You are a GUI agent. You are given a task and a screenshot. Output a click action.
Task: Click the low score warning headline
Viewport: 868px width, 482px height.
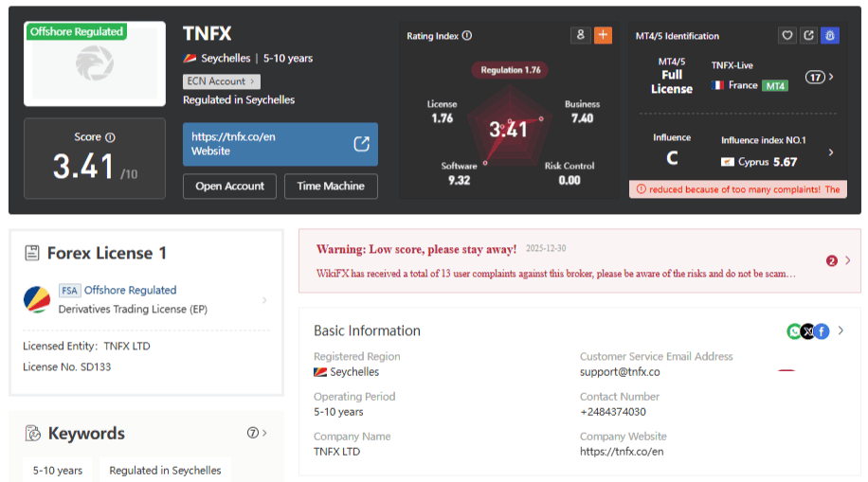coord(416,249)
